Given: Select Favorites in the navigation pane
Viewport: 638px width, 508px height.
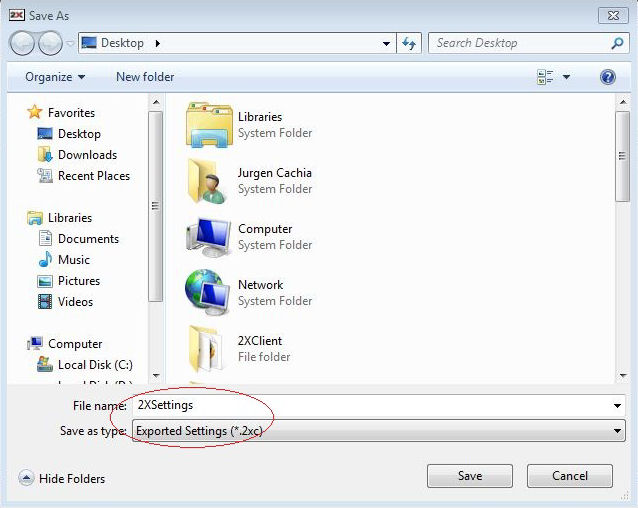Looking at the screenshot, I should click(71, 113).
